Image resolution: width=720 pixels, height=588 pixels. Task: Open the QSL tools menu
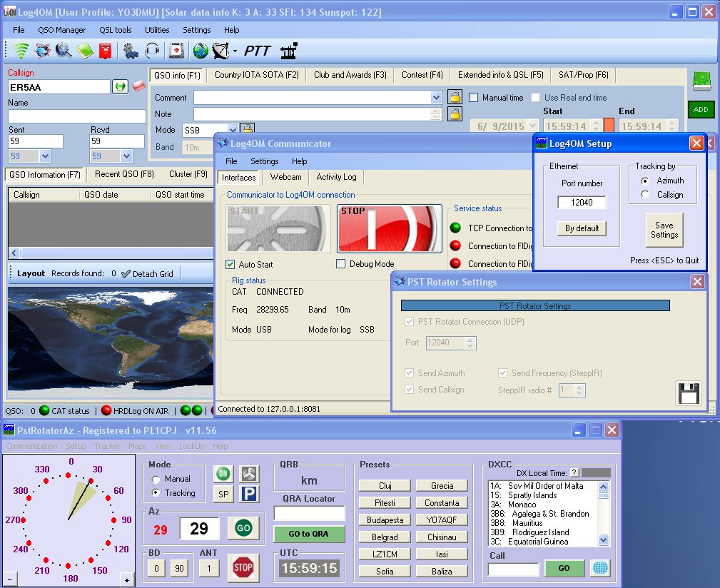(x=116, y=30)
